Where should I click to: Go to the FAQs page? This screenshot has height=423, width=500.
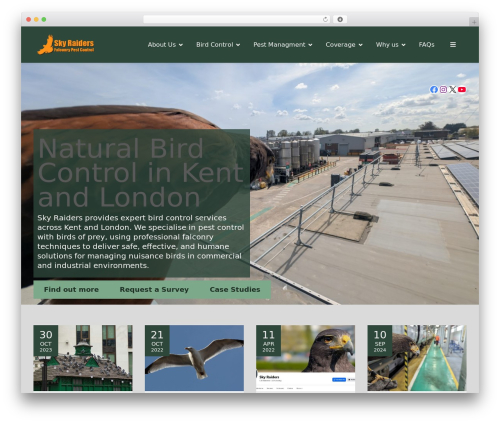[x=426, y=45]
